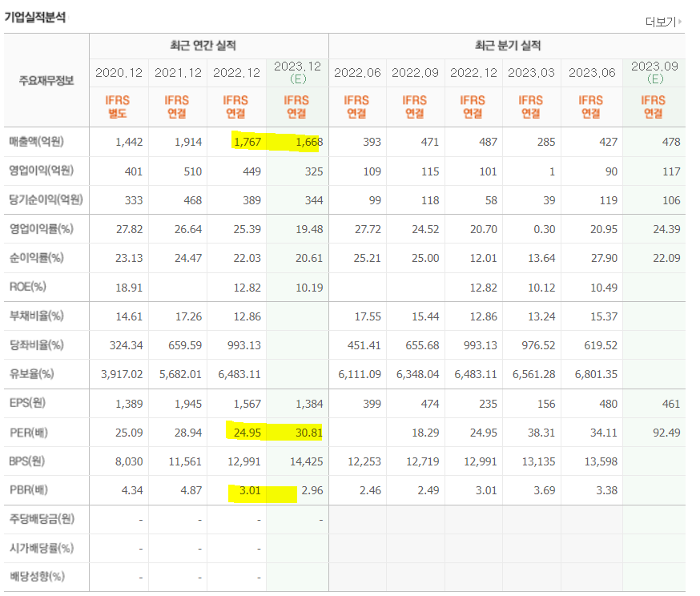Click the BPS value 14,425

coord(306,461)
